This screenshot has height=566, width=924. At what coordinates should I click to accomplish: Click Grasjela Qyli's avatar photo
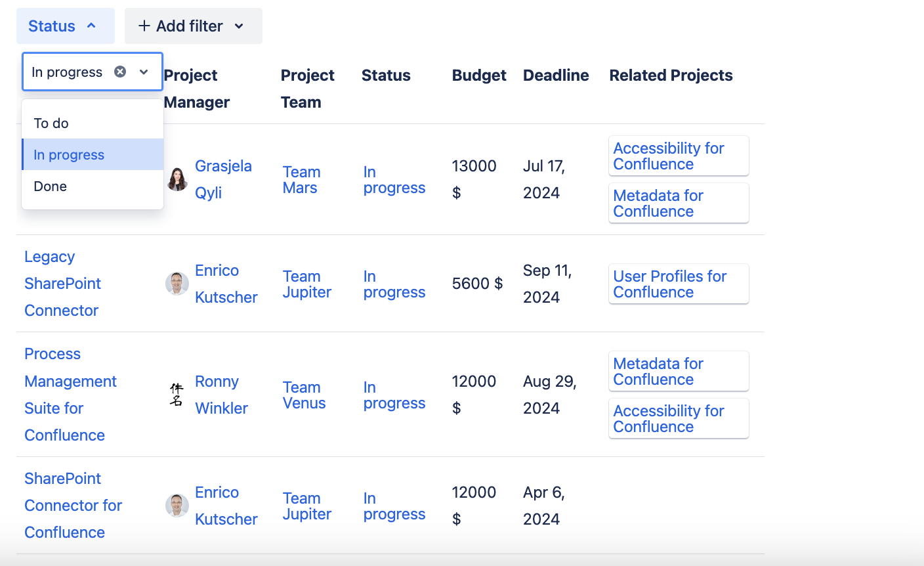click(177, 179)
